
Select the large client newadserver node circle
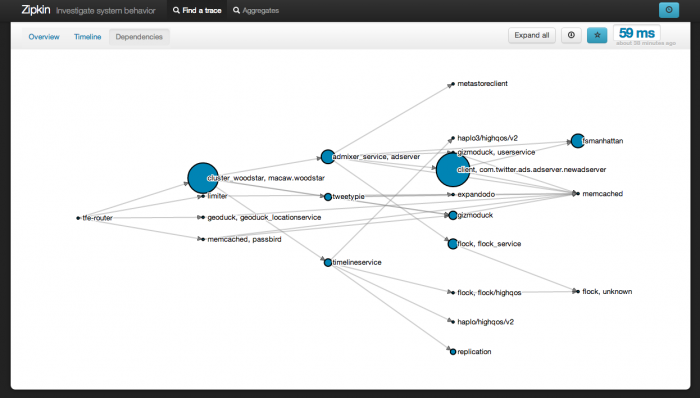point(453,170)
